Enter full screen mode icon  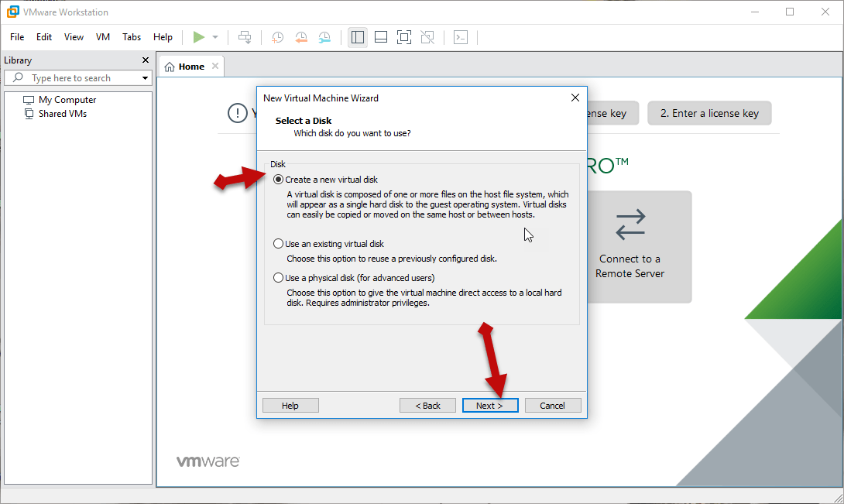(403, 37)
